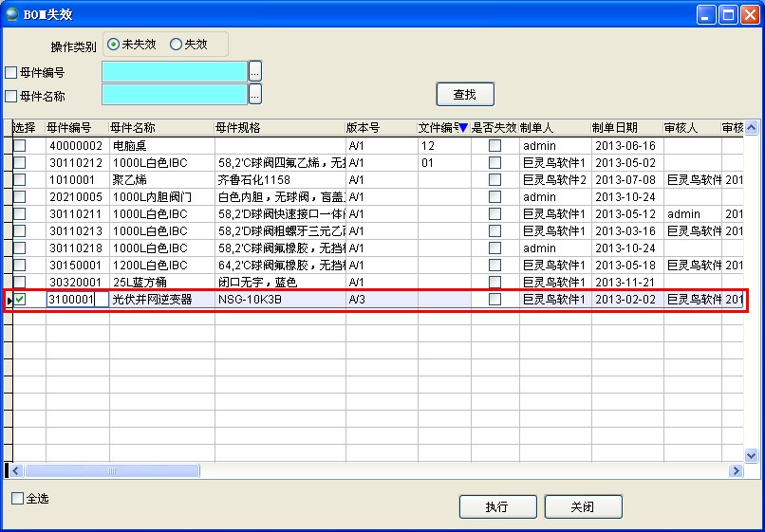The image size is (765, 532).
Task: Click the BOM失效 window title icon
Action: coord(13,14)
